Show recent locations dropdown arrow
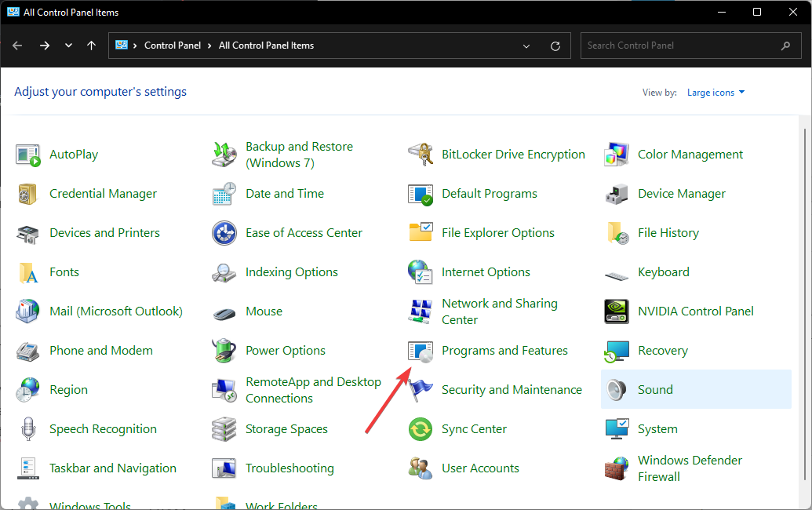This screenshot has width=812, height=510. tap(68, 46)
